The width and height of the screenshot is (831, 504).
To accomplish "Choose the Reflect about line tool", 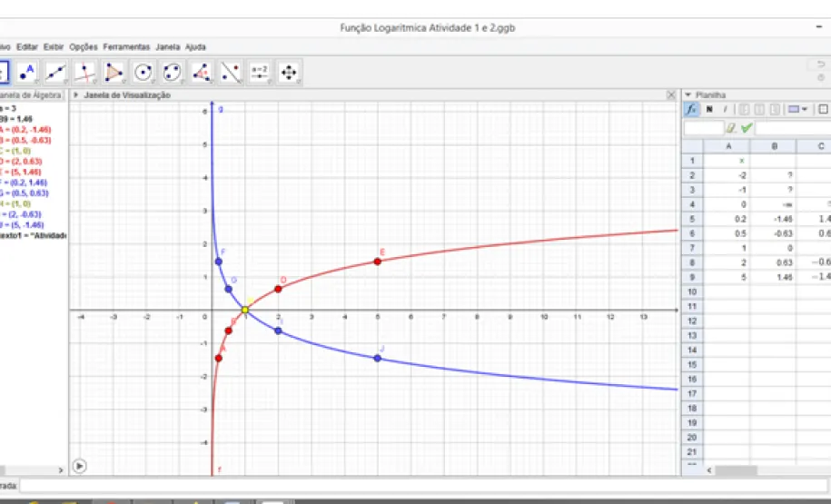I will [x=231, y=72].
